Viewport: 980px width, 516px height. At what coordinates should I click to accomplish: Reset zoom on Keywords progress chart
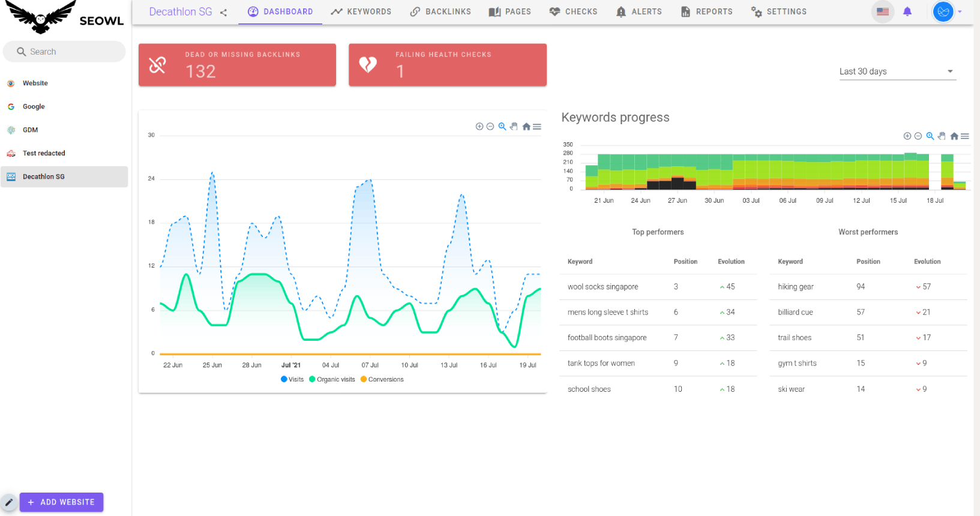point(954,136)
